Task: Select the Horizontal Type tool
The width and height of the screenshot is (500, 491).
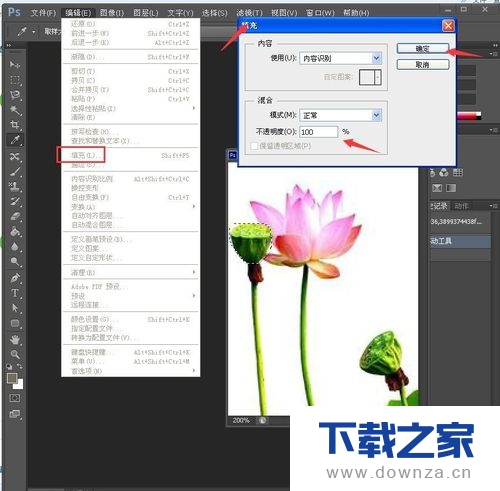Action: (15, 293)
